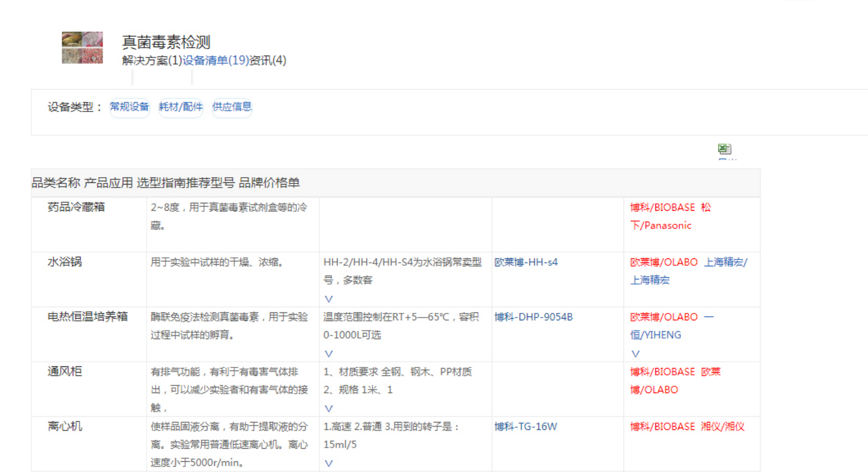868x472 pixels.
Task: Filter by 供应信息 type
Action: [x=232, y=107]
